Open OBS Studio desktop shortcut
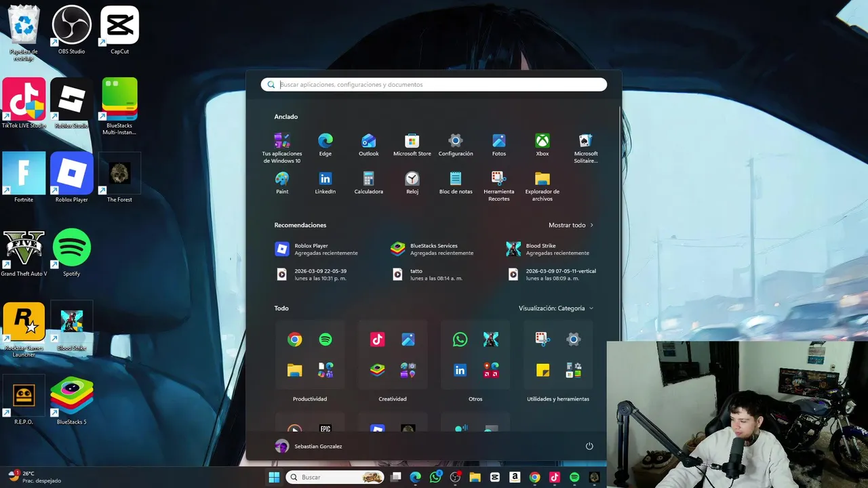 tap(71, 30)
